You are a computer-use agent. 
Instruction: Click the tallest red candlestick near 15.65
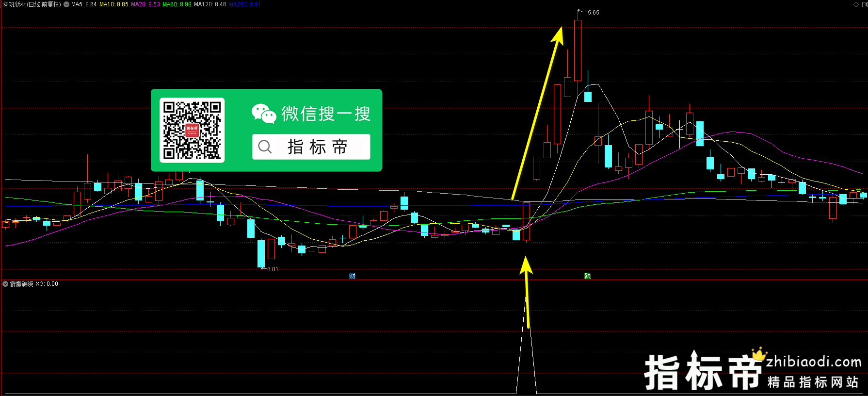[x=578, y=50]
